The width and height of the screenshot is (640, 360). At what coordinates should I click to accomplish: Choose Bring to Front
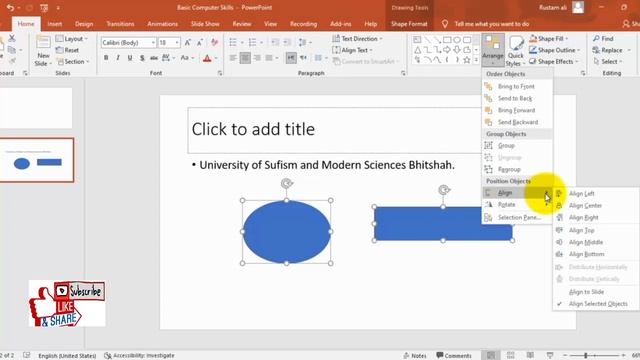point(517,87)
